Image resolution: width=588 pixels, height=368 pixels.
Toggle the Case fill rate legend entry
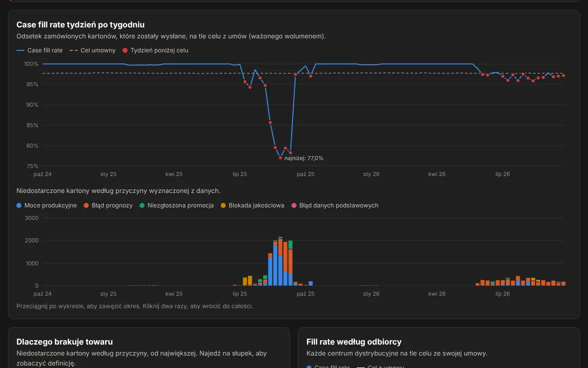[39, 50]
